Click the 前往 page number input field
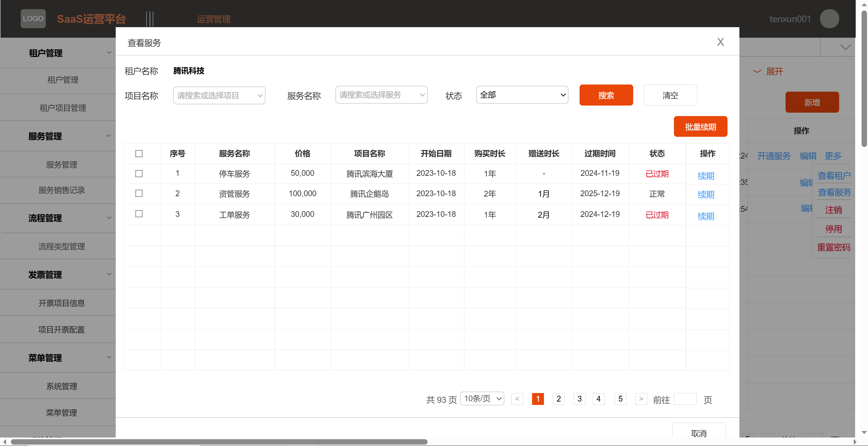This screenshot has width=868, height=446. pos(685,399)
